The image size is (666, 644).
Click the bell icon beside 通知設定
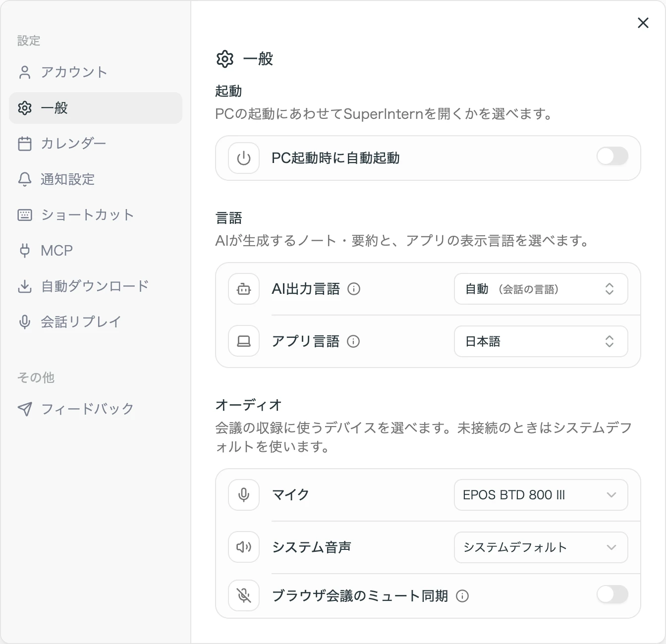(24, 179)
